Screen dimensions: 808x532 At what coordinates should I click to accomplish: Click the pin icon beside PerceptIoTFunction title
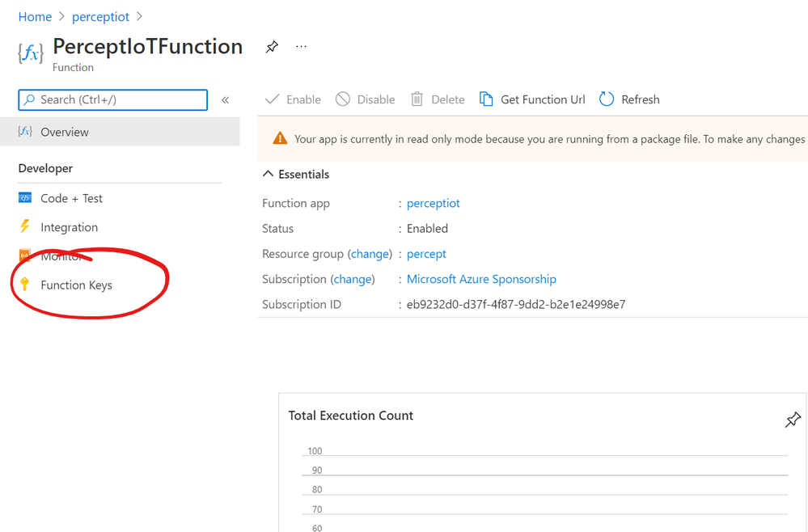coord(272,47)
